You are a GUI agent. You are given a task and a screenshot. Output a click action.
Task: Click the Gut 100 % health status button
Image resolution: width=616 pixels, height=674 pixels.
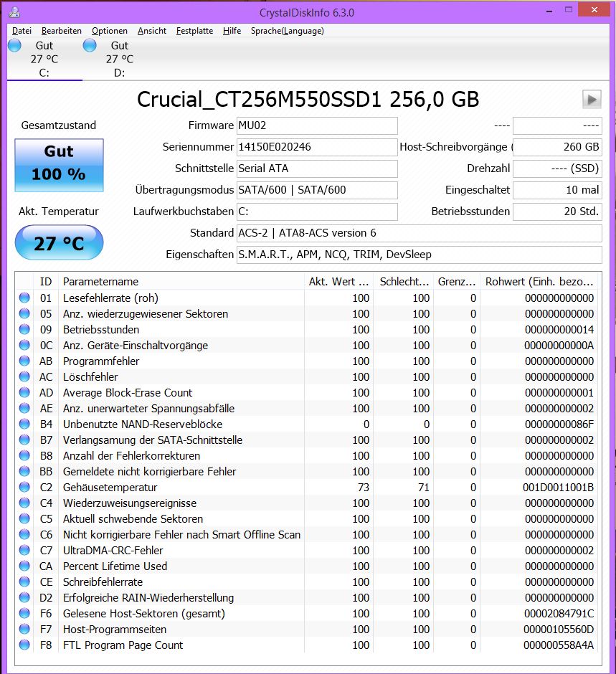point(60,165)
